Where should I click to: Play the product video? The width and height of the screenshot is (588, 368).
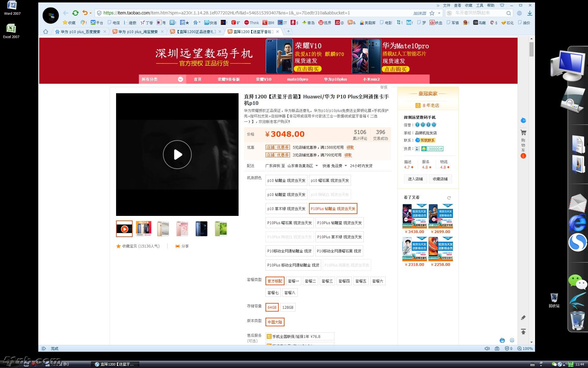coord(177,155)
